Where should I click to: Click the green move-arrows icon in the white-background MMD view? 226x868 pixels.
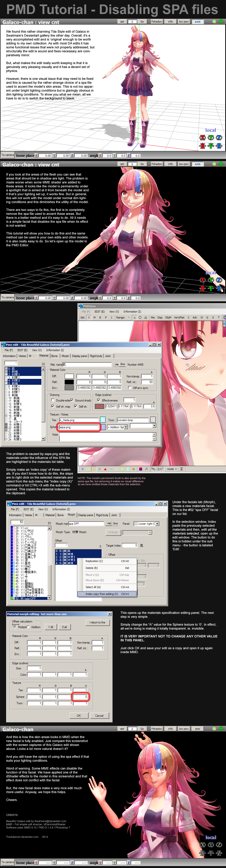(221, 22)
